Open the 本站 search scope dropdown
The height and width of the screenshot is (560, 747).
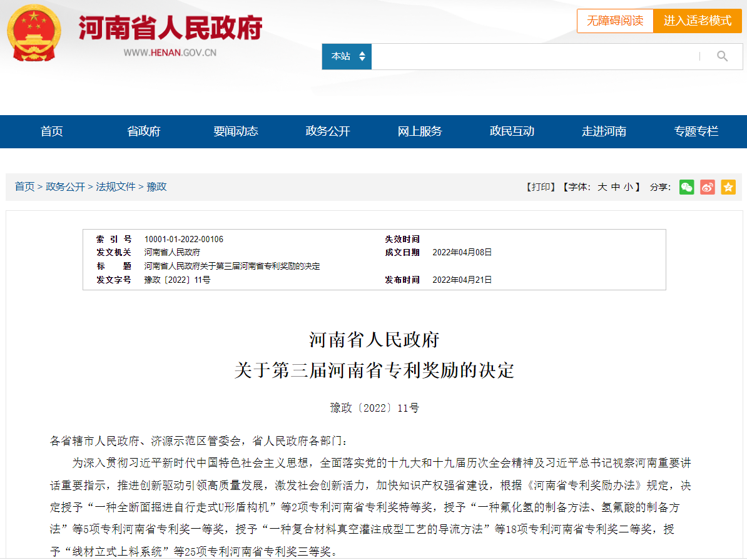(x=347, y=56)
